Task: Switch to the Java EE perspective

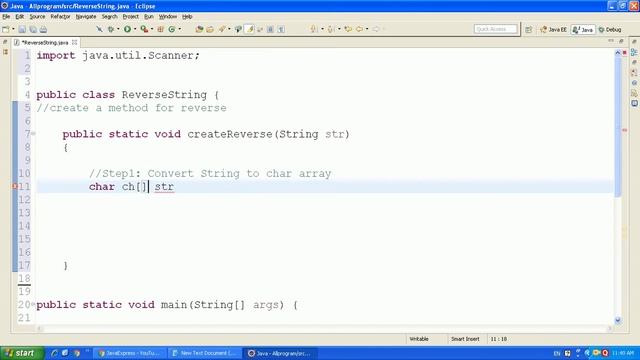Action: click(x=553, y=29)
